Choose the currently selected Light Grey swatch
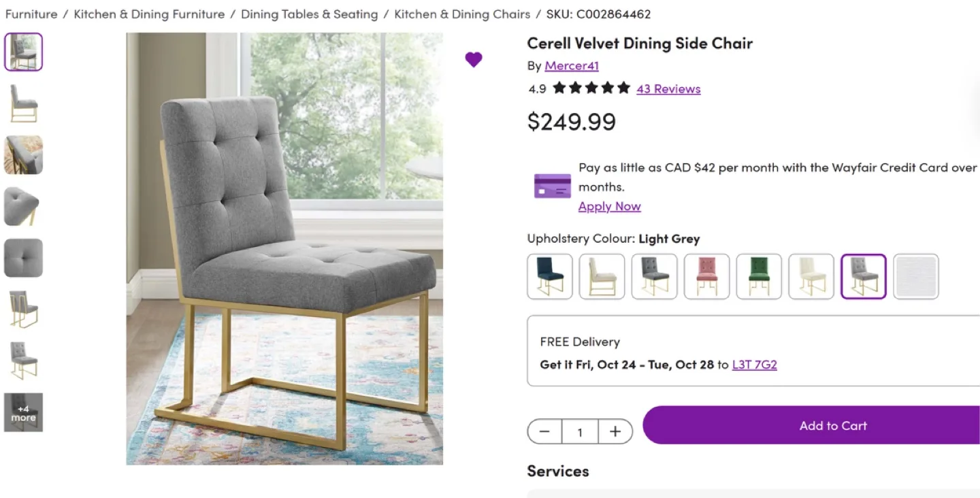Screen dimensions: 980x498 pyautogui.click(x=863, y=276)
